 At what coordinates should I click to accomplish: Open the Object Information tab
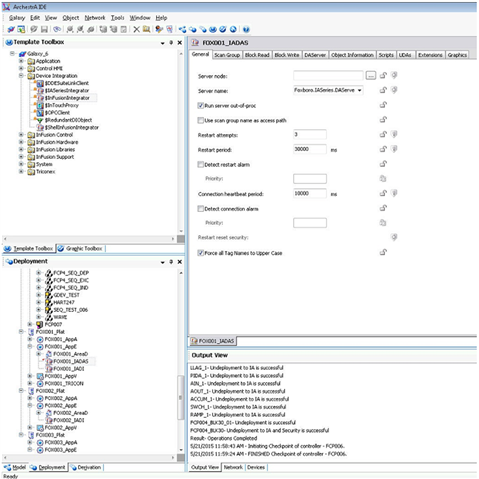pyautogui.click(x=352, y=55)
